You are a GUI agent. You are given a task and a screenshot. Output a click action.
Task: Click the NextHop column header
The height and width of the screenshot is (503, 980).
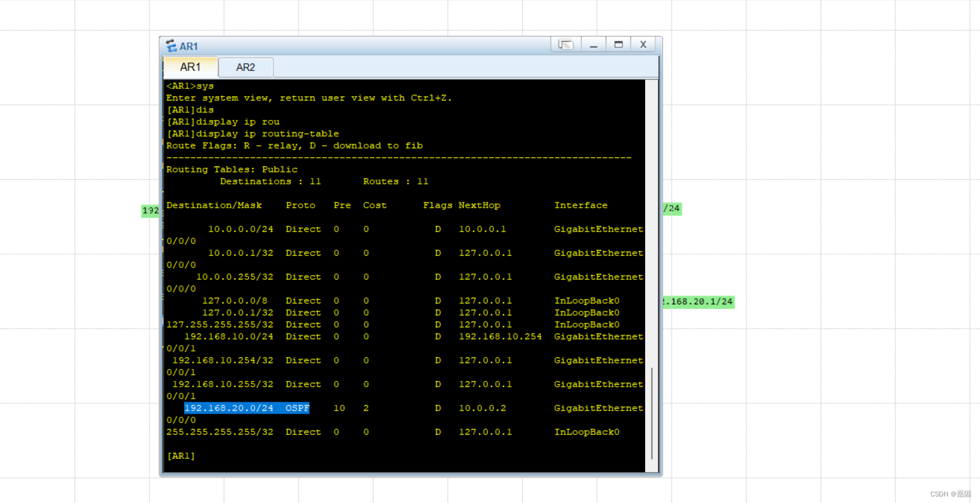(479, 205)
